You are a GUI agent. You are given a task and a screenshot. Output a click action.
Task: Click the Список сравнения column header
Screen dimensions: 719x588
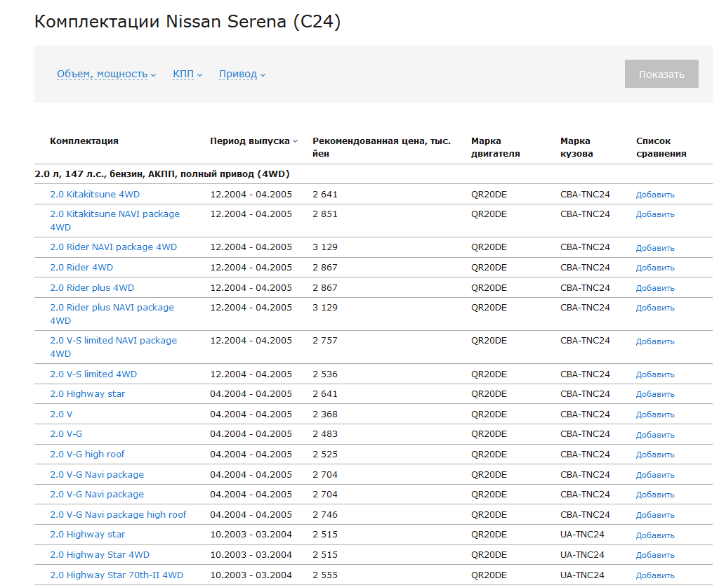coord(661,148)
